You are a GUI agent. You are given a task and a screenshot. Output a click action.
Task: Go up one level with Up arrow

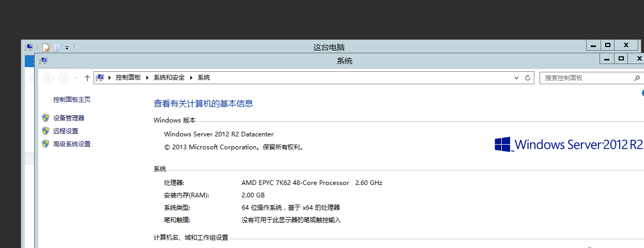click(87, 78)
